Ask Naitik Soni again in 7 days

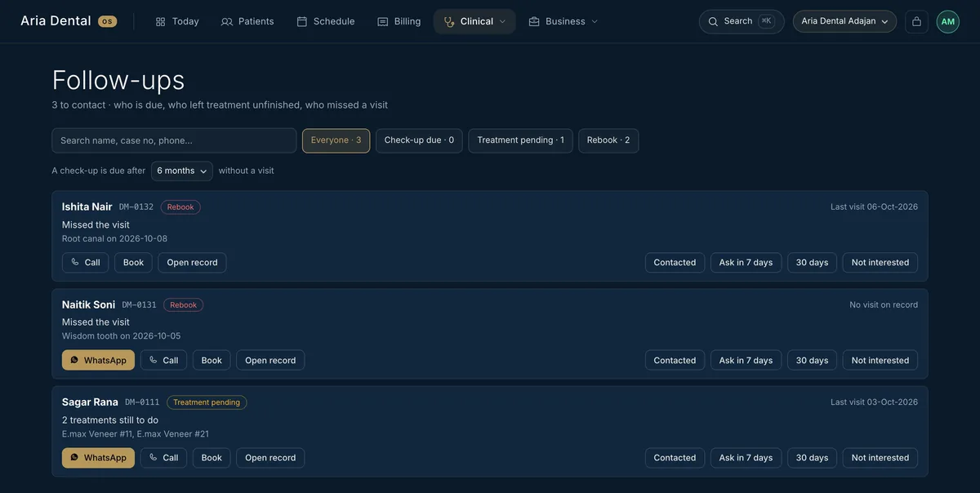click(746, 360)
